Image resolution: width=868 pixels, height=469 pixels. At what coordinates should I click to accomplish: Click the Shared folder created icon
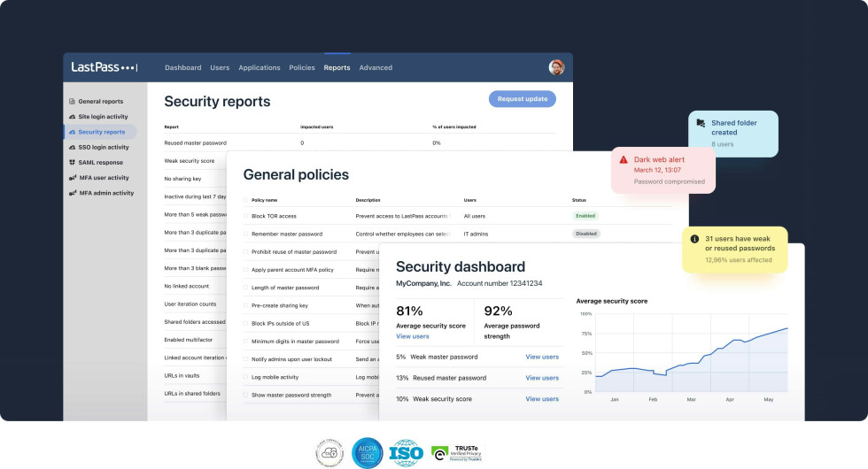(701, 123)
